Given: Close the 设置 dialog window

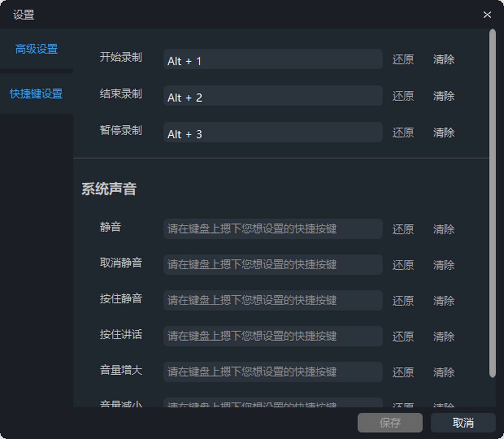Looking at the screenshot, I should tap(487, 15).
